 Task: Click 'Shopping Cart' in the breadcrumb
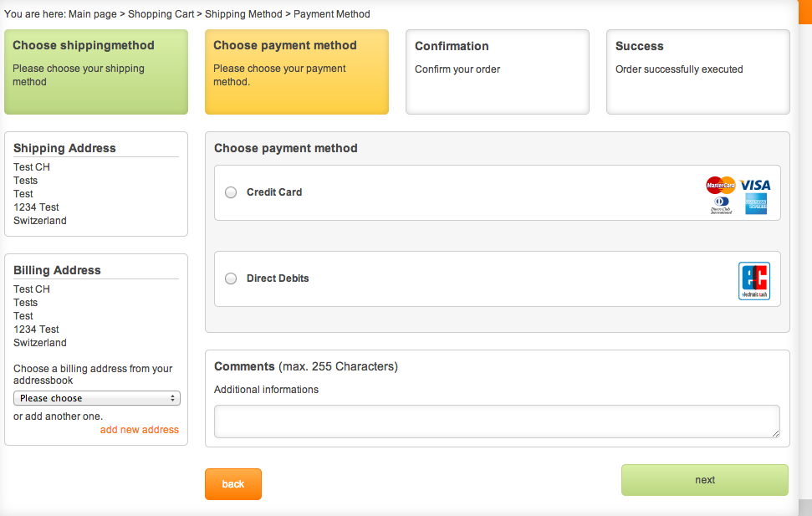[161, 14]
